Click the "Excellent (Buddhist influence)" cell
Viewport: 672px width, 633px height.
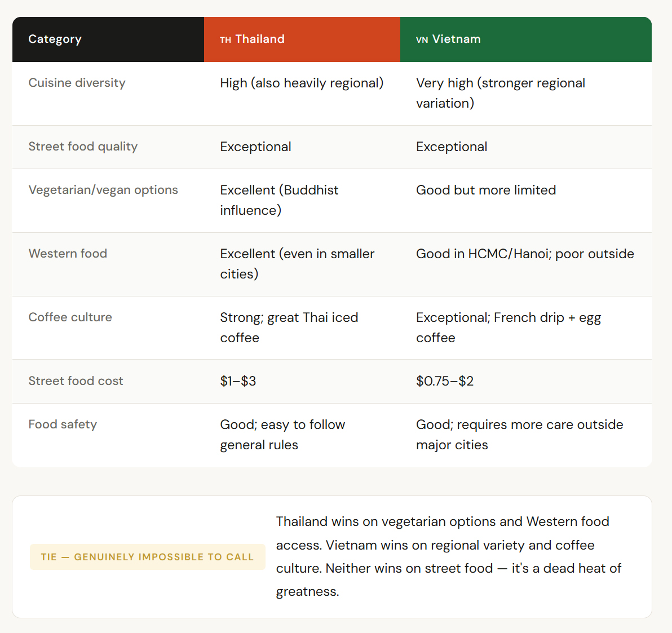(x=279, y=200)
